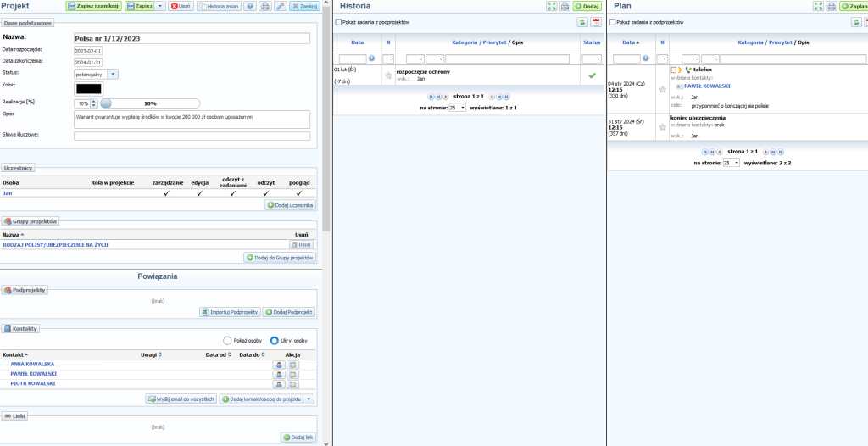Open calendar view icon in Historia panel
868x446 pixels.
596,22
